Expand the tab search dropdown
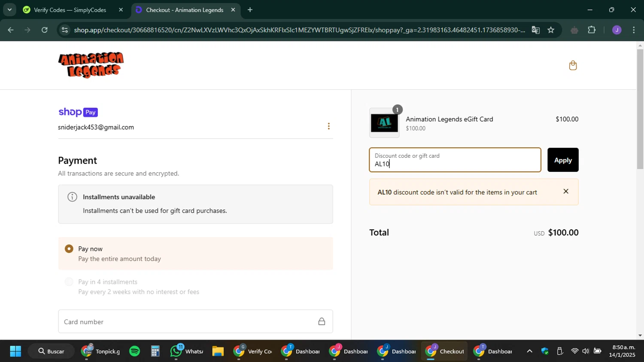The width and height of the screenshot is (644, 362). click(x=9, y=9)
